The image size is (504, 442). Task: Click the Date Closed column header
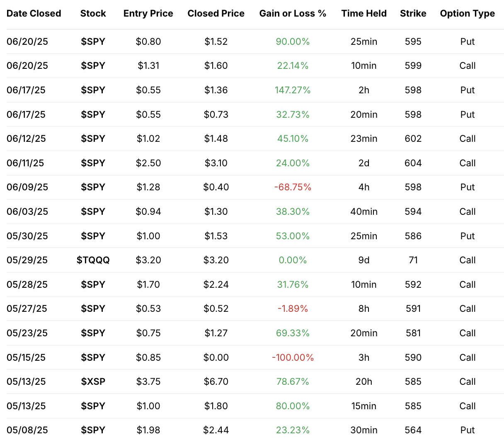[34, 14]
